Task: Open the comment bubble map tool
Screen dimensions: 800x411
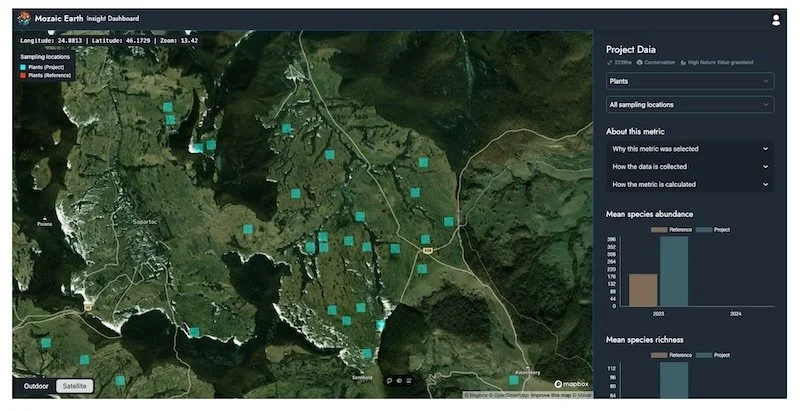Action: coord(389,380)
